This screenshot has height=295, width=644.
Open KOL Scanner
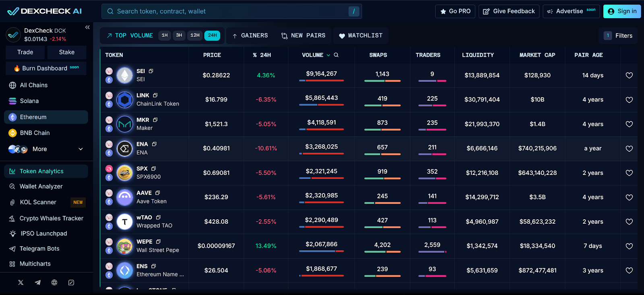[x=46, y=202]
